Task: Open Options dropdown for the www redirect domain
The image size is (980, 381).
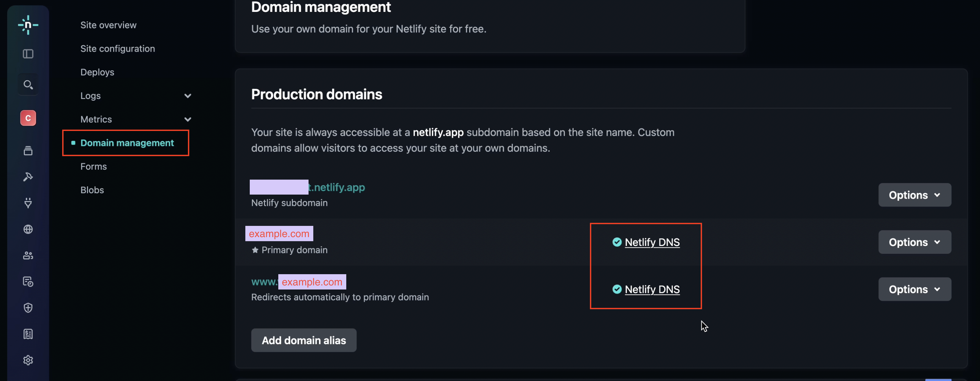Action: (914, 289)
